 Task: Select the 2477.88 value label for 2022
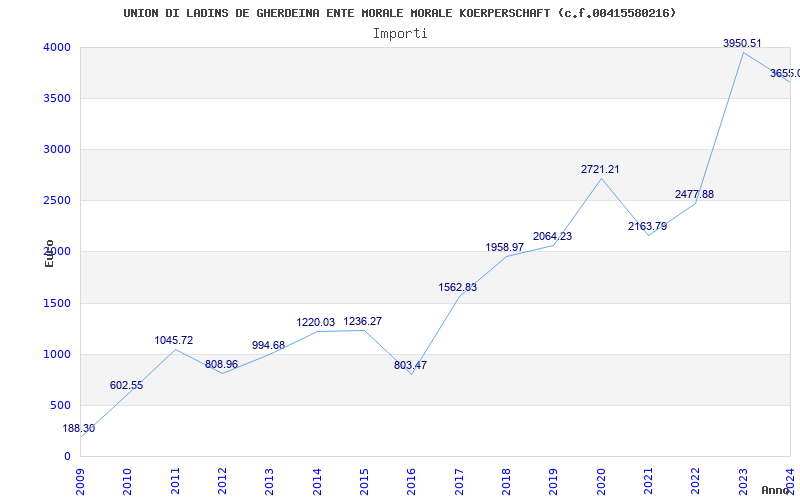coord(694,194)
